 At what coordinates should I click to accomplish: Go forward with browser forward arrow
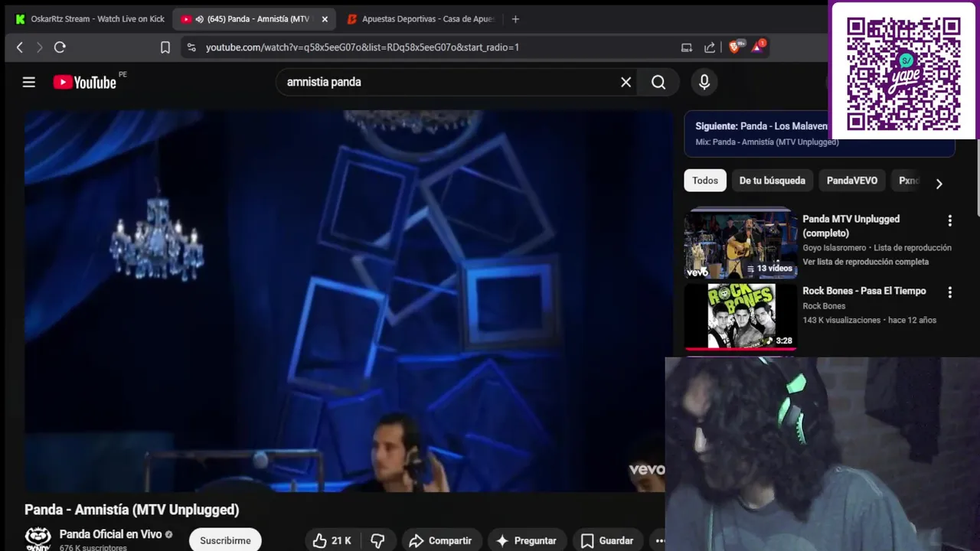[40, 47]
